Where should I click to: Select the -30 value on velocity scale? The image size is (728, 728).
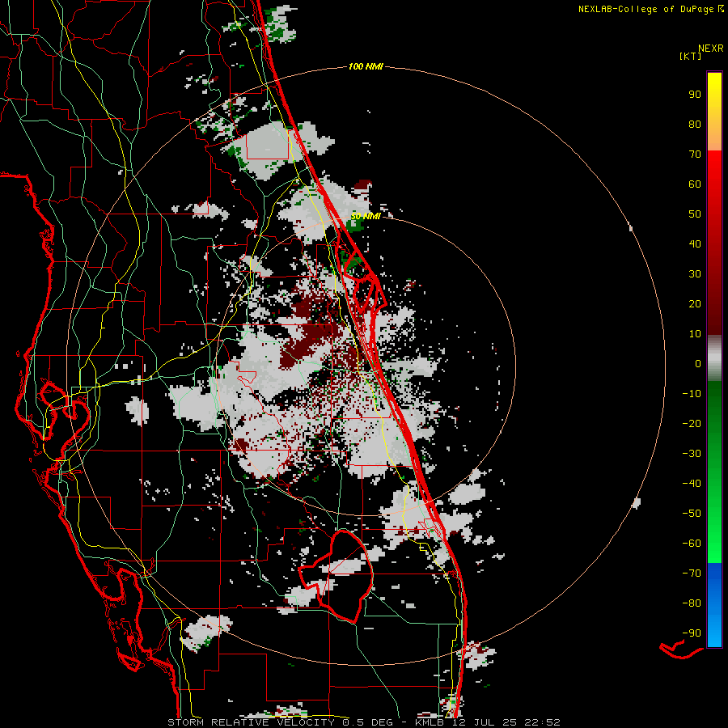click(692, 454)
